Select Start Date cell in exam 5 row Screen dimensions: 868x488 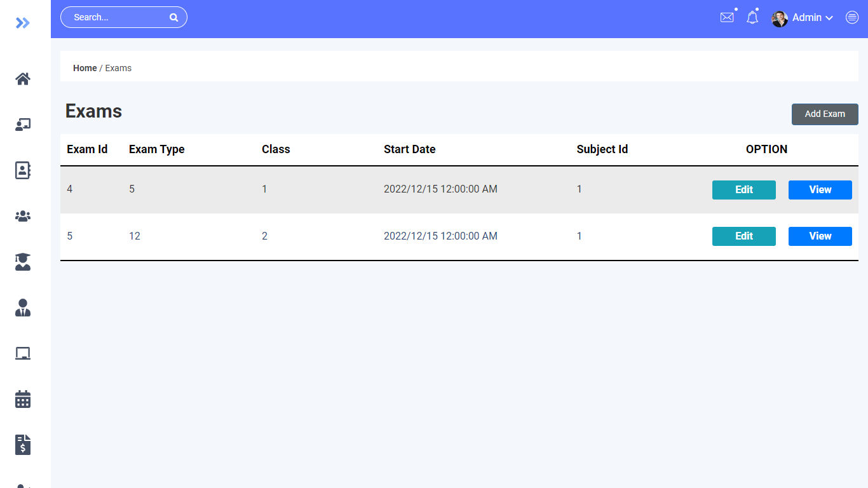coord(440,236)
